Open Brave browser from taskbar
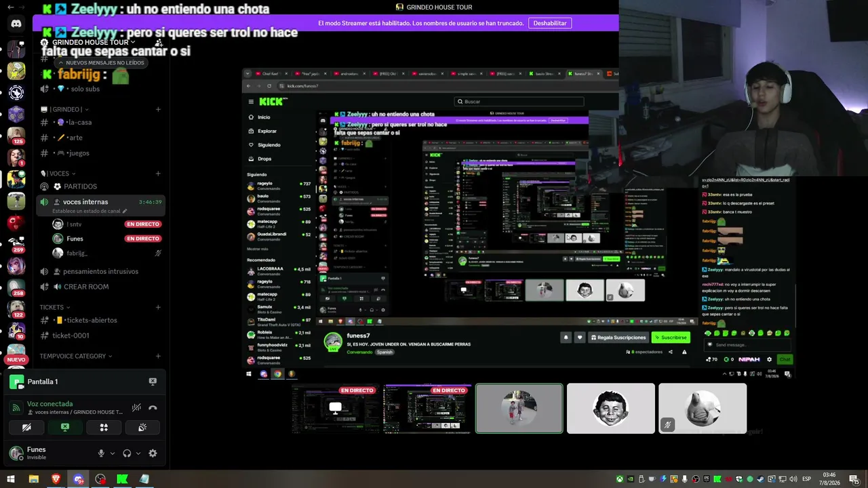Image resolution: width=868 pixels, height=488 pixels. [x=56, y=479]
